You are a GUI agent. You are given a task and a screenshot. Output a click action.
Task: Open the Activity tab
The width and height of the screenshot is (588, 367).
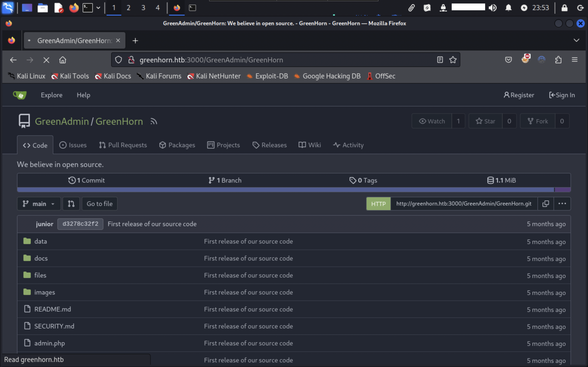point(348,145)
